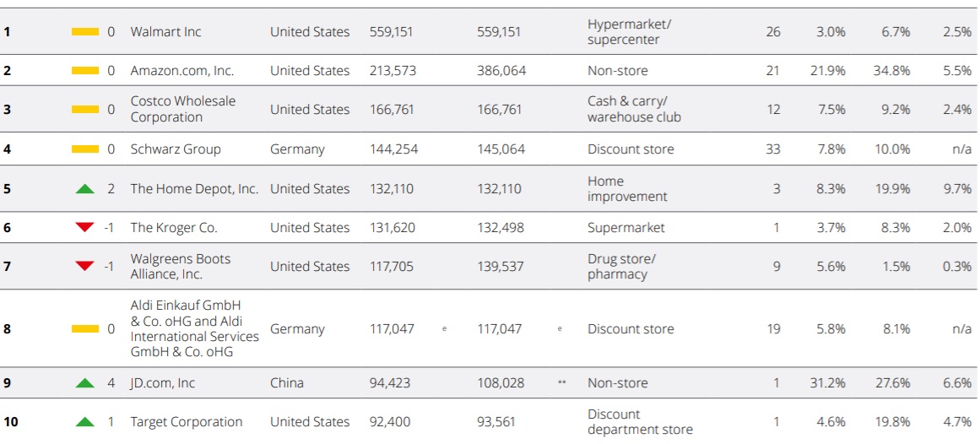Click the yellow bar beside Schwarz Group
Viewport: 980px width, 444px height.
pyautogui.click(x=85, y=149)
